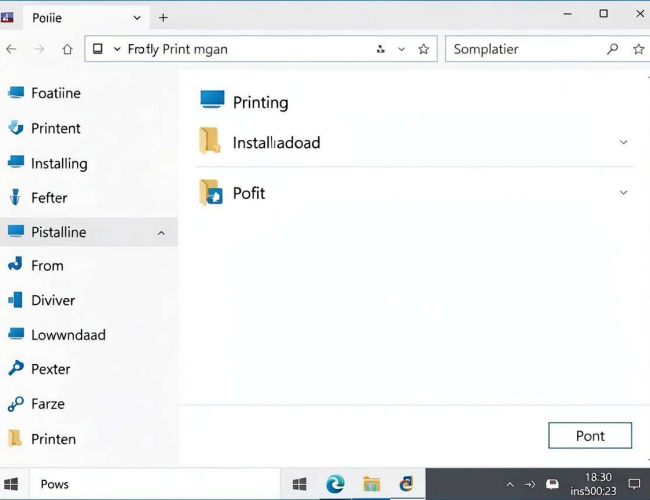Open the From icon in sidebar
Image resolution: width=650 pixels, height=500 pixels.
coord(15,264)
